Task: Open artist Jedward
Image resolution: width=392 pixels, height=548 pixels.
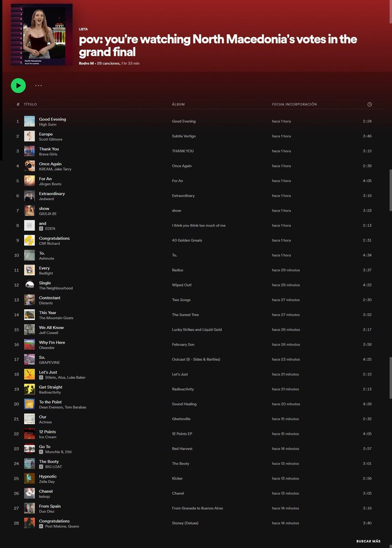Action: tap(47, 199)
